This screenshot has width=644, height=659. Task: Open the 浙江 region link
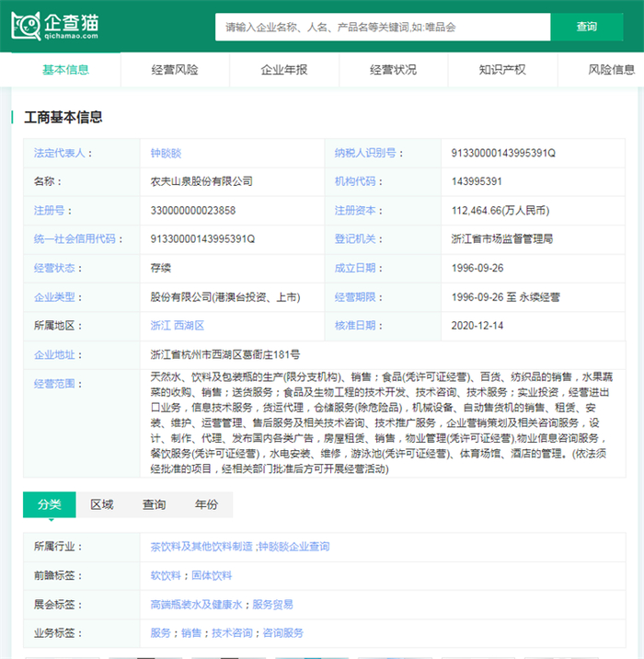[160, 326]
